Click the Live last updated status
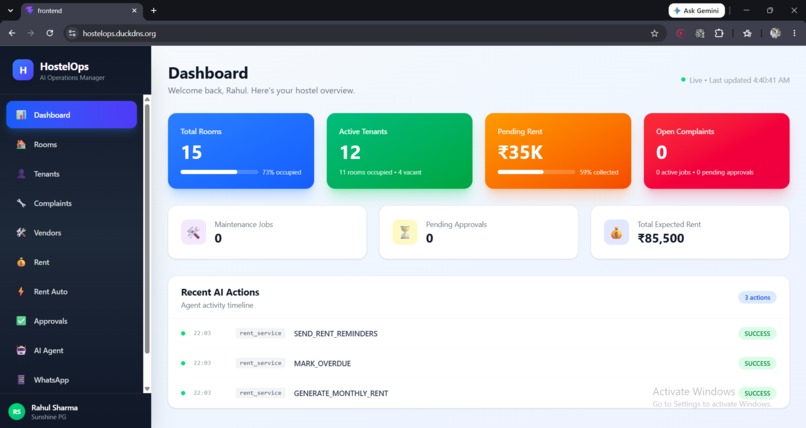Screen dimensions: 806x428 pos(735,80)
